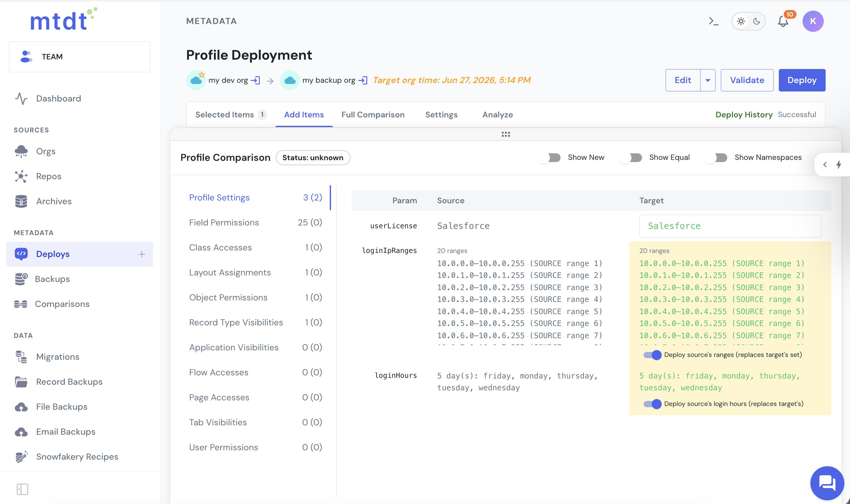
Task: Select Tab Visibilities category
Action: 255,422
